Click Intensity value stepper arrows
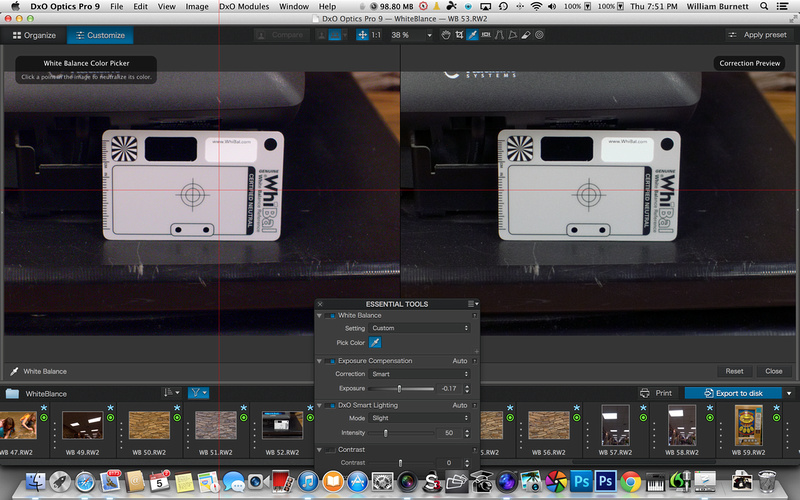 point(467,433)
